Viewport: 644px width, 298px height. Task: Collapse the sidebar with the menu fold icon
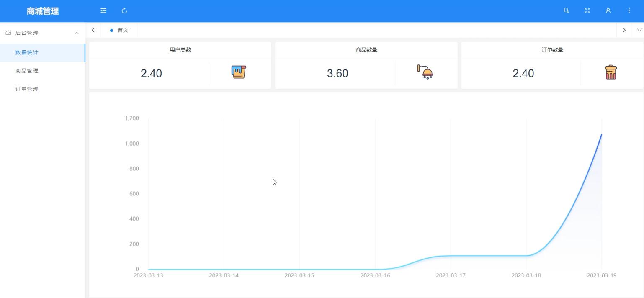click(x=103, y=11)
